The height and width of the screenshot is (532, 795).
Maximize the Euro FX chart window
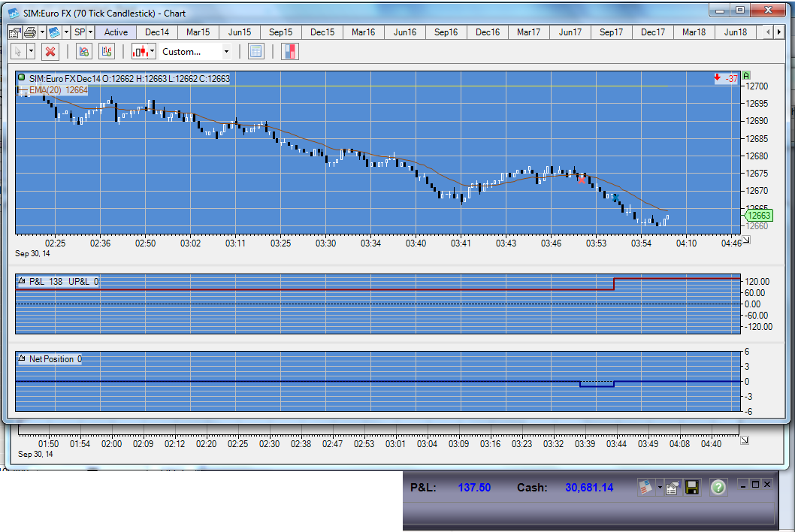(740, 10)
